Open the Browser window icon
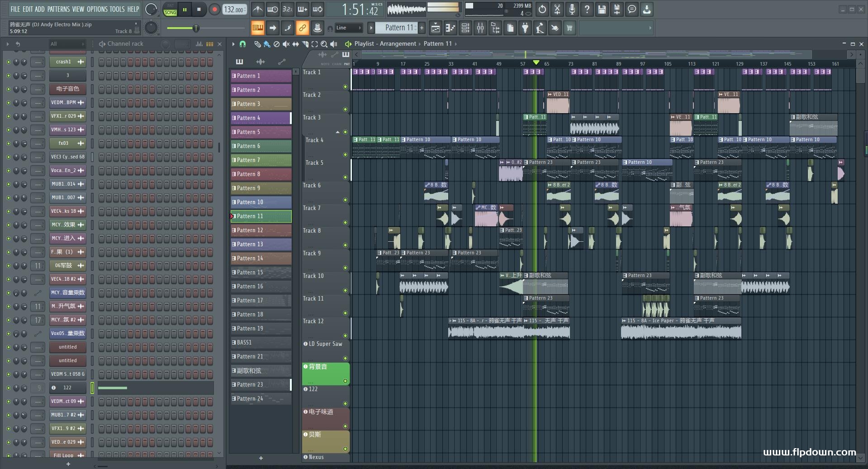The width and height of the screenshot is (868, 469). pyautogui.click(x=495, y=28)
